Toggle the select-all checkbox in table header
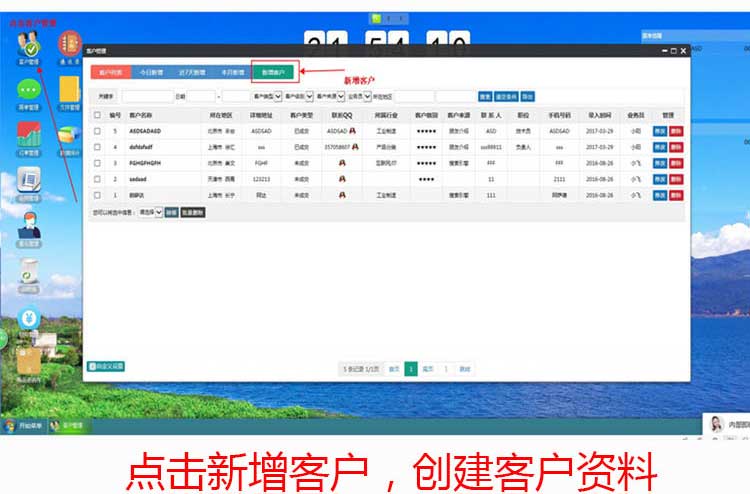 (x=98, y=115)
